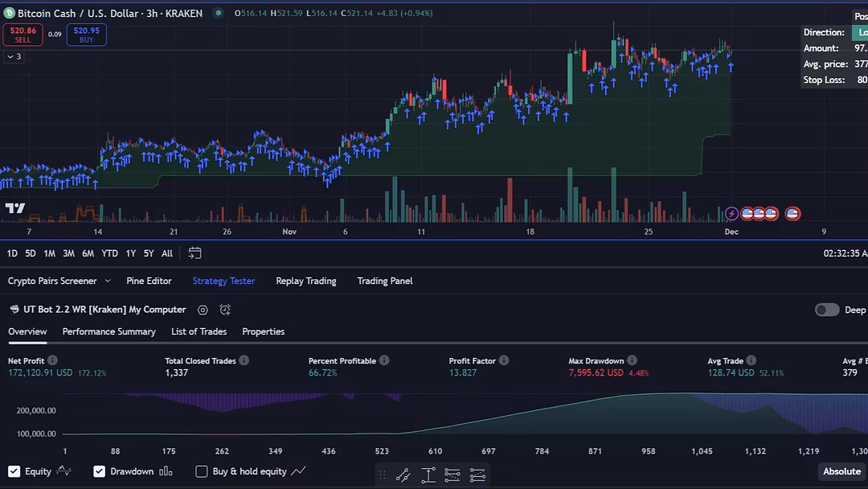The width and height of the screenshot is (868, 489).
Task: Click the Percent Profitable value 66.72%
Action: [323, 372]
